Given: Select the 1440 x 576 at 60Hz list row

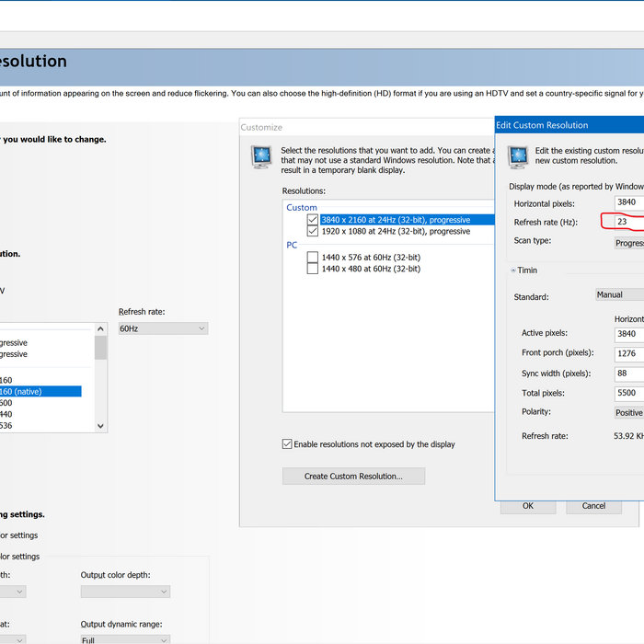Looking at the screenshot, I should tap(371, 258).
